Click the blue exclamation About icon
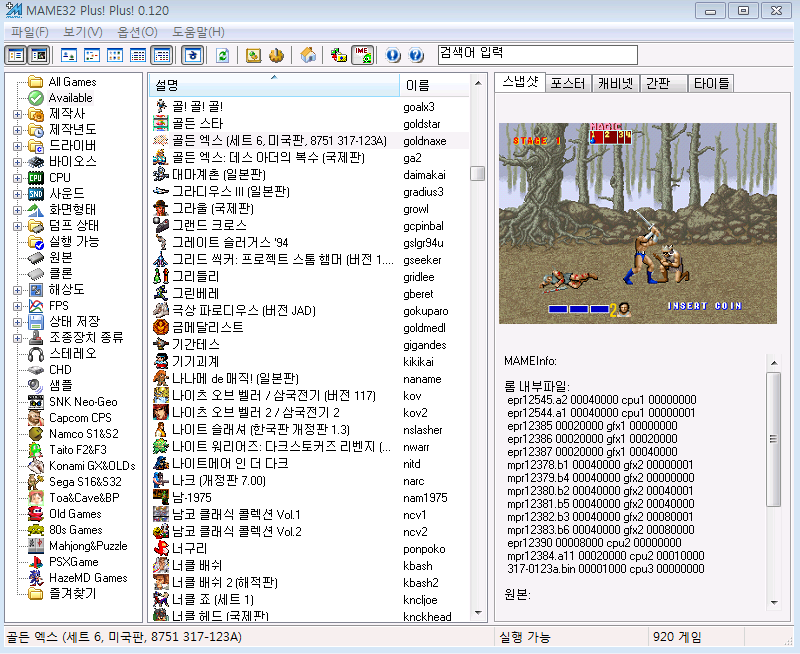The image size is (800, 654). pyautogui.click(x=393, y=55)
